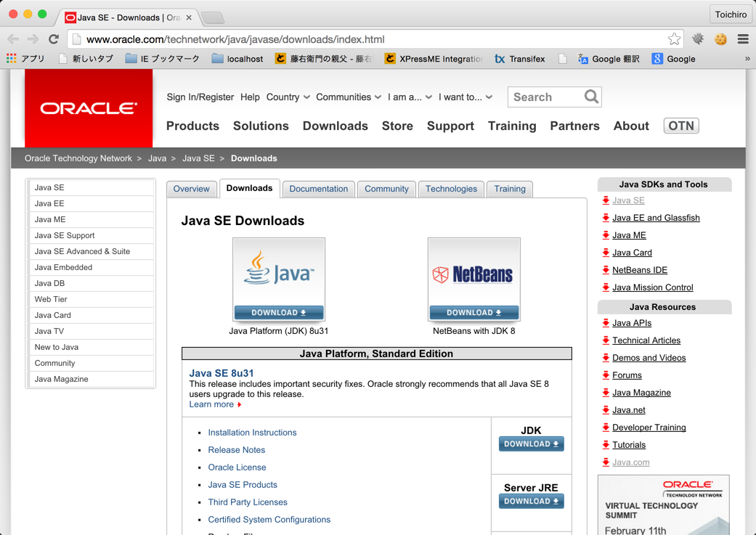
Task: Click the Oracle logo
Action: coord(89,108)
